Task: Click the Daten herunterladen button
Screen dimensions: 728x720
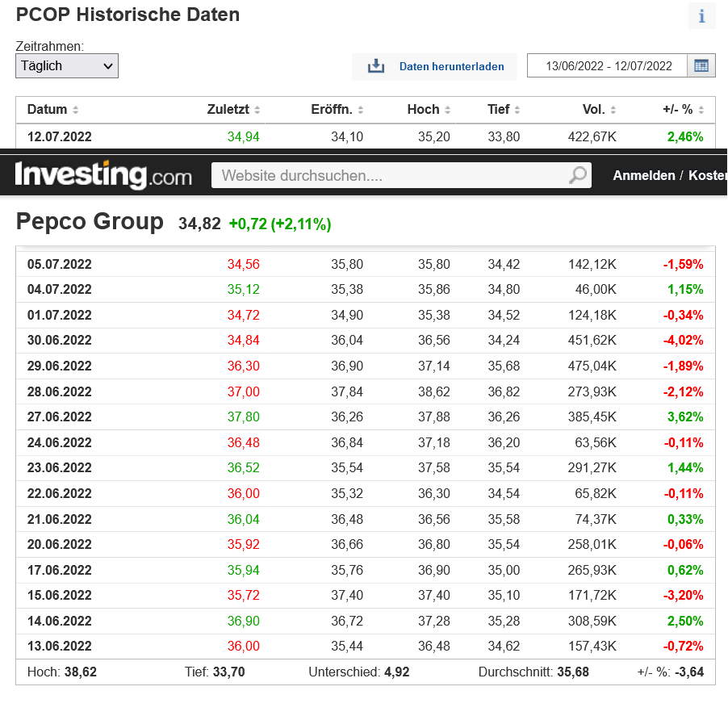Action: click(x=451, y=67)
